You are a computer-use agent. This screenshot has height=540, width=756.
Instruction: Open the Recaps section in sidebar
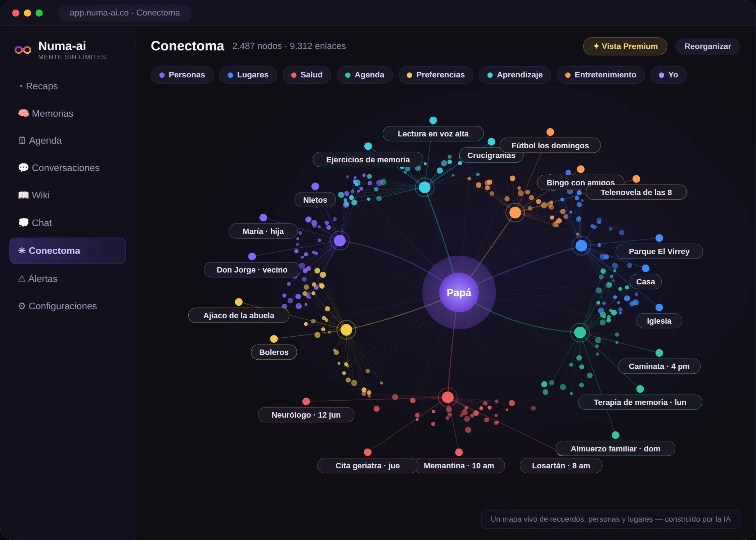click(x=68, y=86)
